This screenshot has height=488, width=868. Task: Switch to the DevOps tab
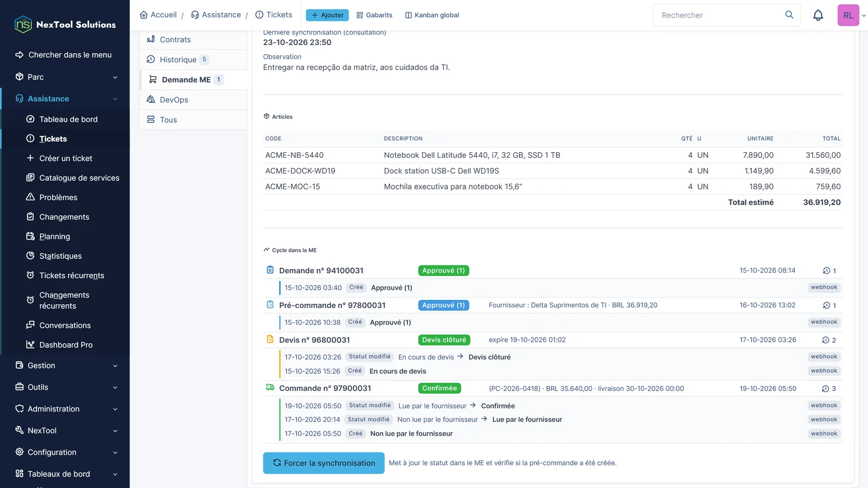[193, 100]
